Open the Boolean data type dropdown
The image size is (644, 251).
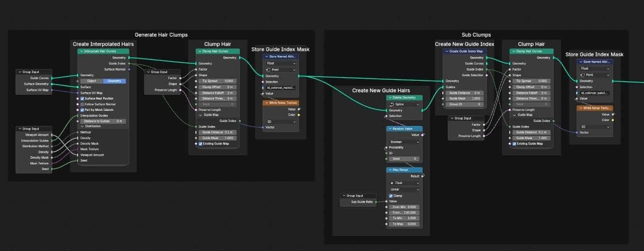point(405,142)
